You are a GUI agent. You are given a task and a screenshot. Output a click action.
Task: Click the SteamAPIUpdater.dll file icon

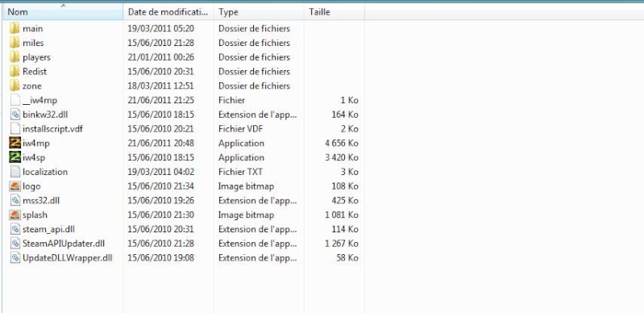click(x=15, y=244)
